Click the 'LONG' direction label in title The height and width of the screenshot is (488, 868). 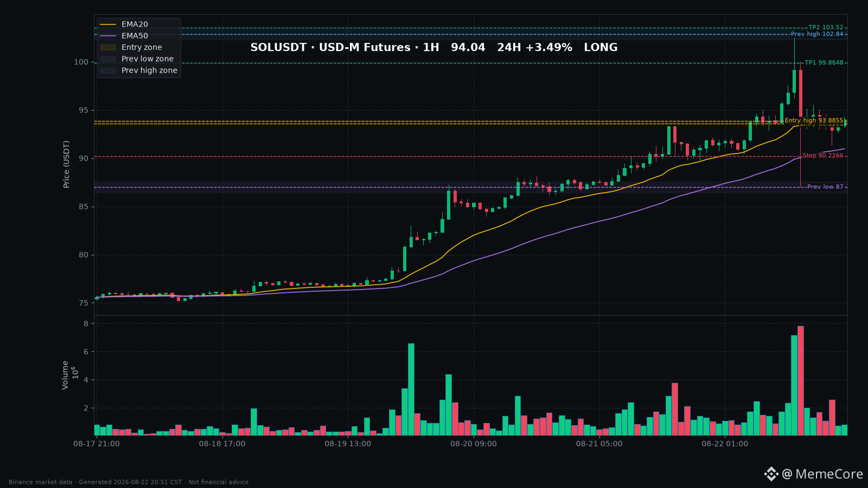[x=601, y=47]
